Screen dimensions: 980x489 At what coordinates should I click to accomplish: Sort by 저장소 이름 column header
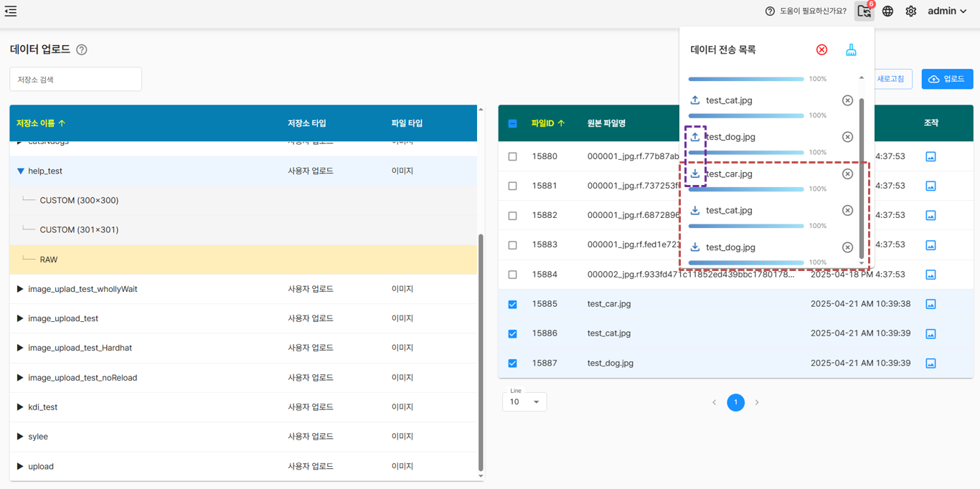coord(41,123)
